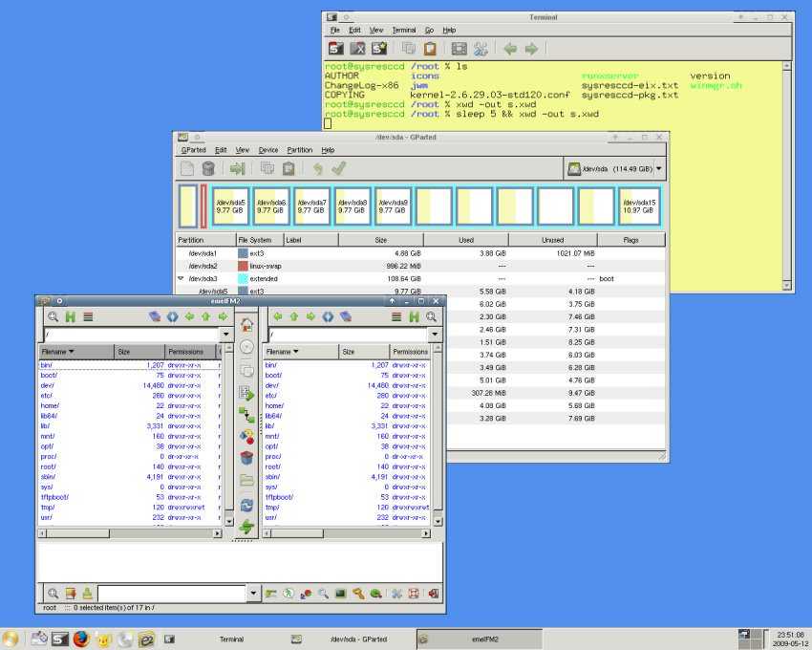Click the magnifier icon in left emelFM2 pane
812x650 pixels.
(x=53, y=316)
